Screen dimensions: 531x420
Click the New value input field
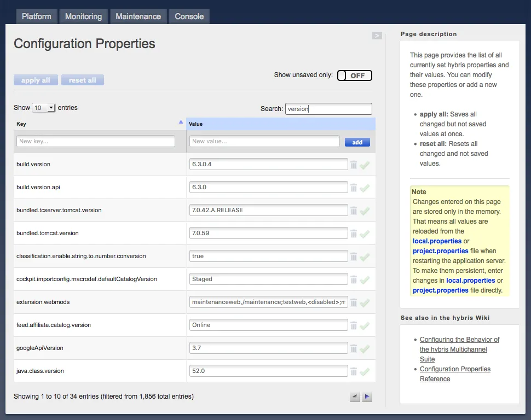[x=264, y=141]
